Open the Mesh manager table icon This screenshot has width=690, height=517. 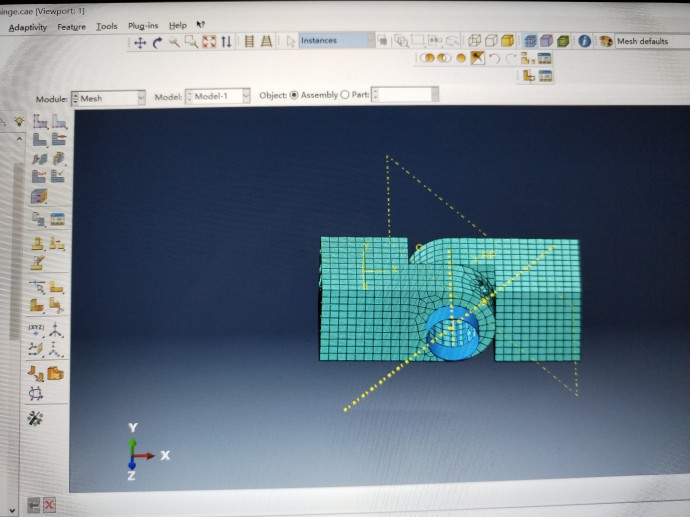(58, 219)
